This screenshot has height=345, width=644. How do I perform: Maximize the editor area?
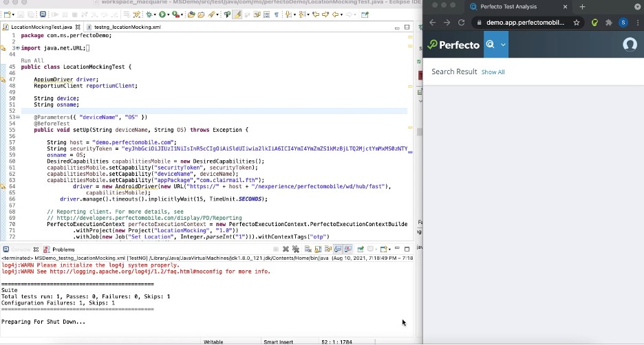click(x=407, y=27)
